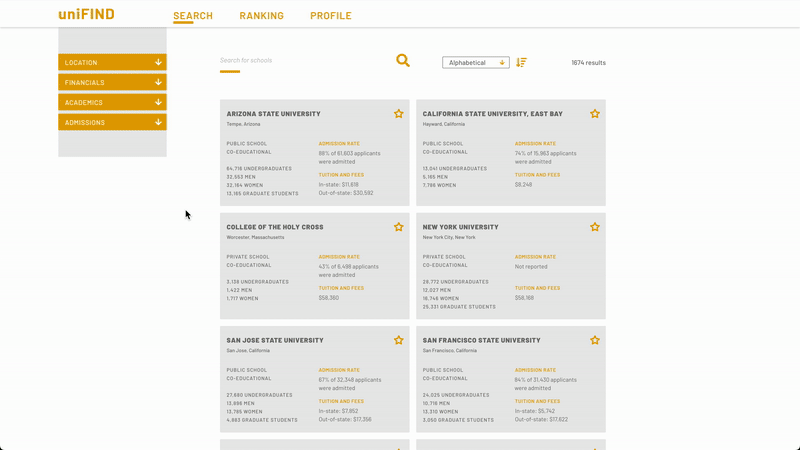Open College of the Holy Cross title

275,227
